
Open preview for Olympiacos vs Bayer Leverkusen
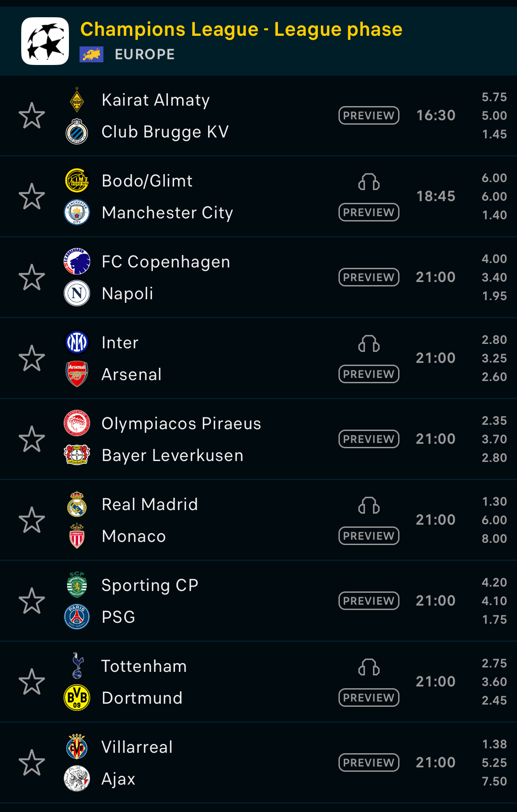tap(369, 439)
